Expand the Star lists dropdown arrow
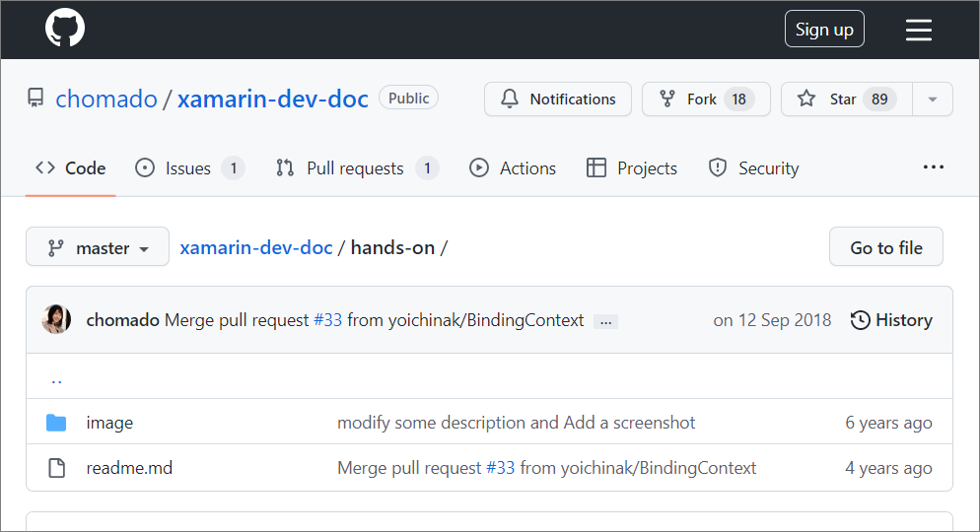 click(933, 100)
